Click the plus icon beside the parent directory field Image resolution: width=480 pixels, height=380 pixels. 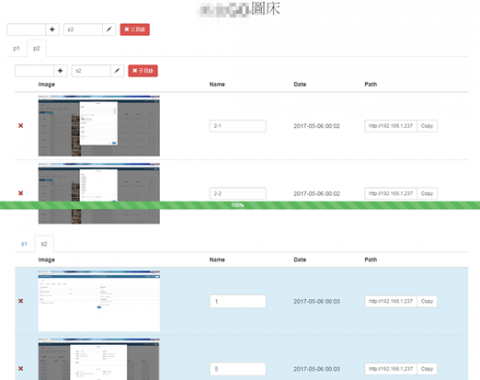pos(52,30)
